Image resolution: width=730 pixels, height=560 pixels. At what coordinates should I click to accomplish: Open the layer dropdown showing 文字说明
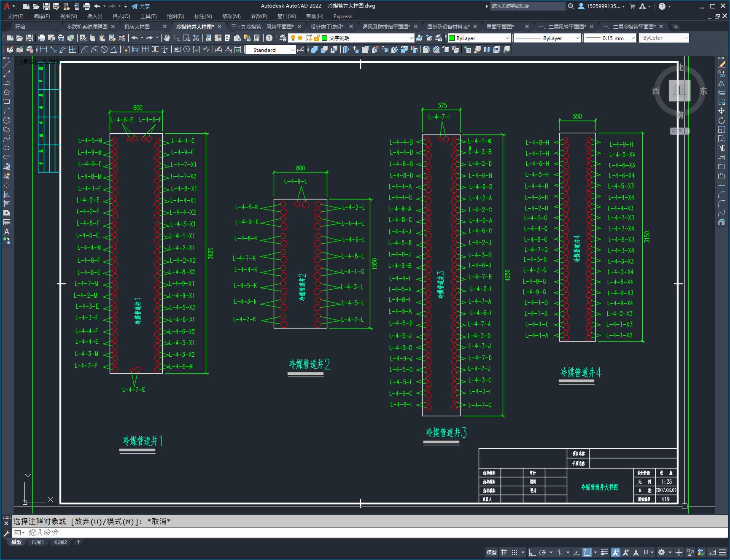352,38
